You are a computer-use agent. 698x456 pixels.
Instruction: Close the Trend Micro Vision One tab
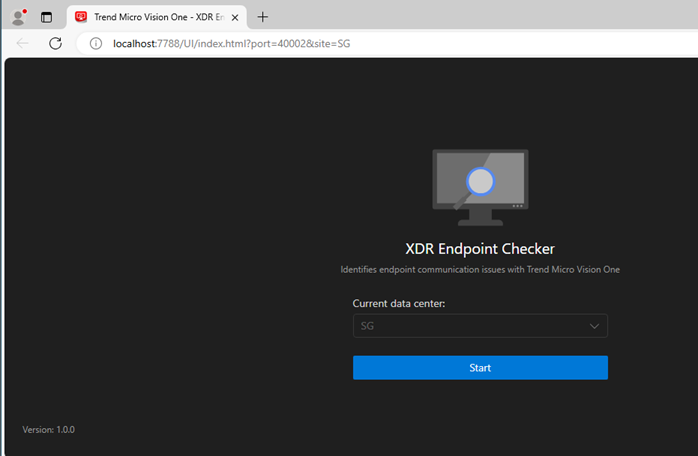[x=235, y=17]
